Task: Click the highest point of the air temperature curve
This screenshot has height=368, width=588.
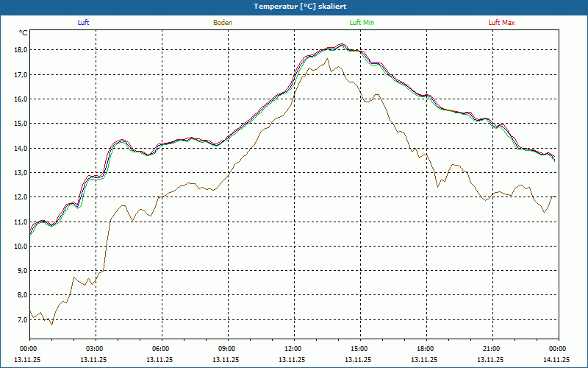Action: click(x=342, y=45)
